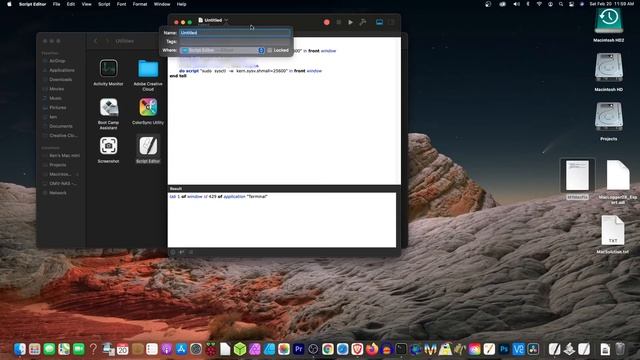
Task: Open Finder from the Dock
Action: click(x=20, y=349)
